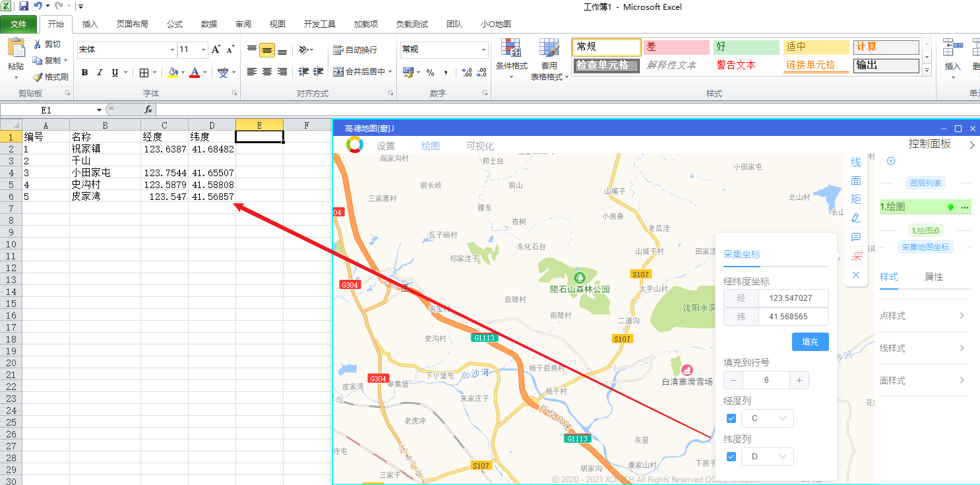Click the pencil edit tool on map toolbar

point(856,218)
